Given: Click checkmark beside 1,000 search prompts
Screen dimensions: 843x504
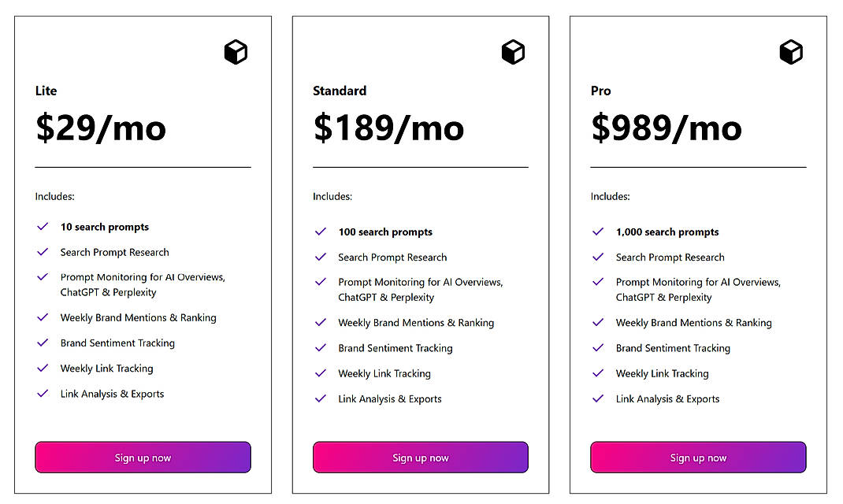Looking at the screenshot, I should [x=598, y=232].
